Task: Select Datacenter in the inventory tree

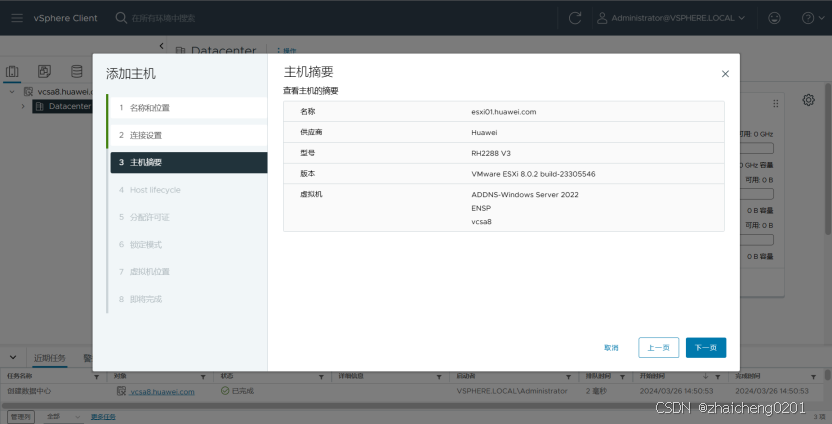Action: coord(70,106)
